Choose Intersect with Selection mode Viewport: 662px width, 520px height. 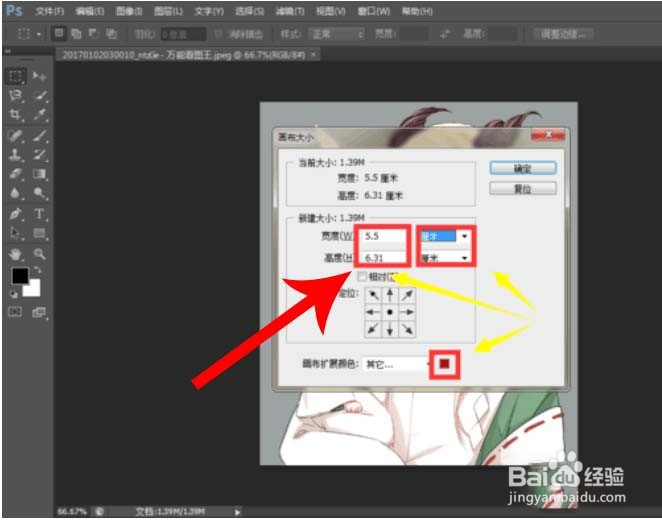(111, 33)
